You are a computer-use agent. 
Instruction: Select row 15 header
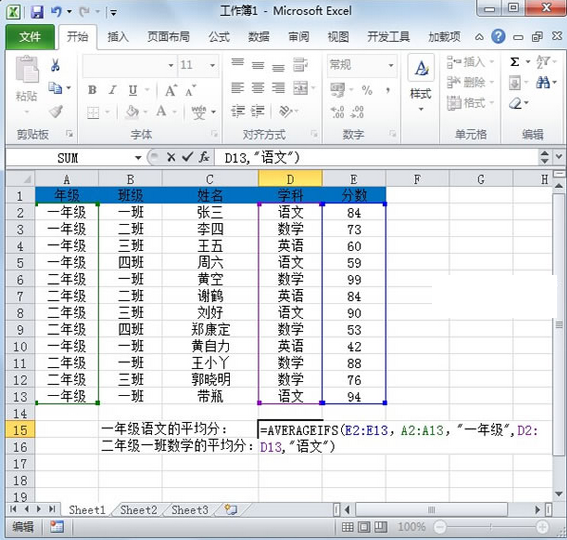coord(20,430)
